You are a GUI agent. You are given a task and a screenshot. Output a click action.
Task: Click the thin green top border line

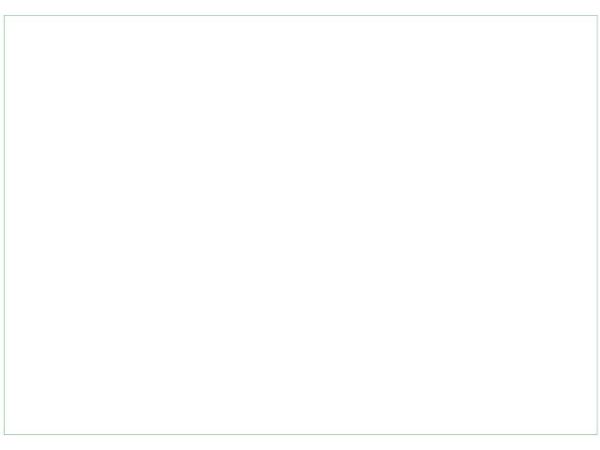(300, 15)
